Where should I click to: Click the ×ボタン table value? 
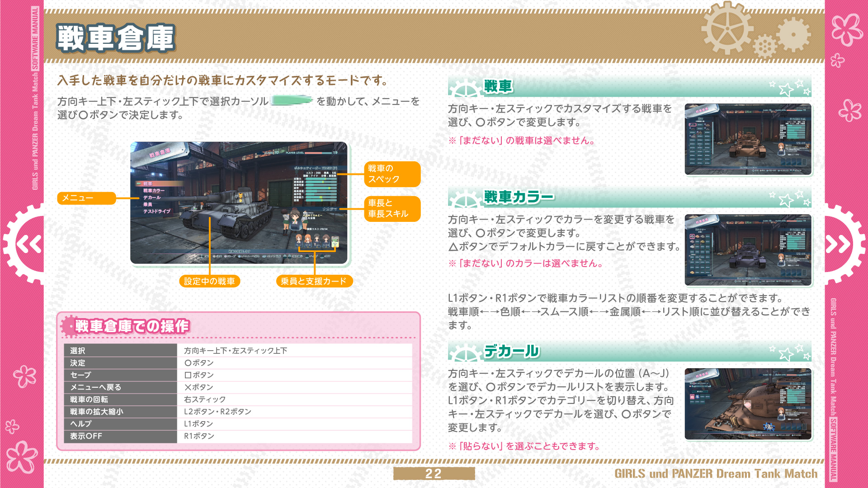pyautogui.click(x=199, y=387)
